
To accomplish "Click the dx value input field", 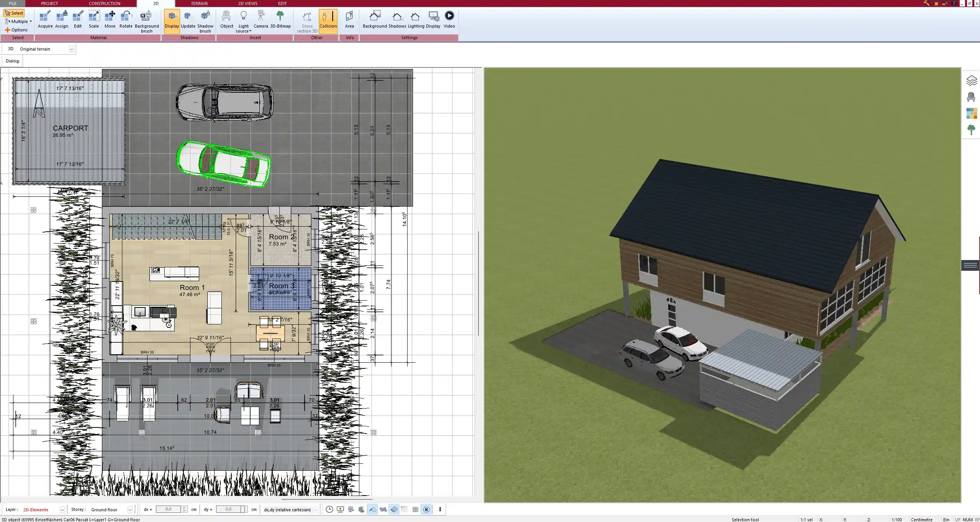I will (169, 509).
